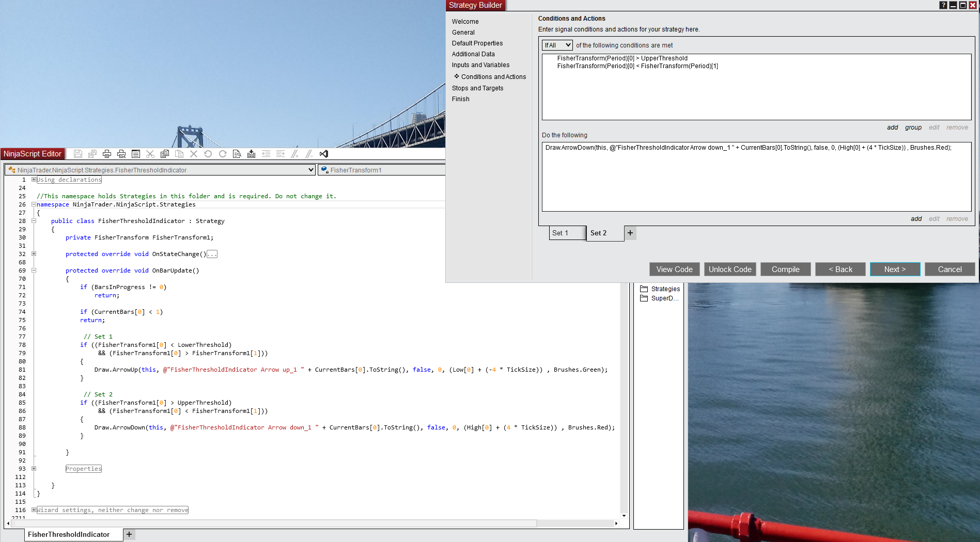
Task: Open the NinjaTrader.NinjaScript.Strategies class dropdown
Action: (160, 170)
